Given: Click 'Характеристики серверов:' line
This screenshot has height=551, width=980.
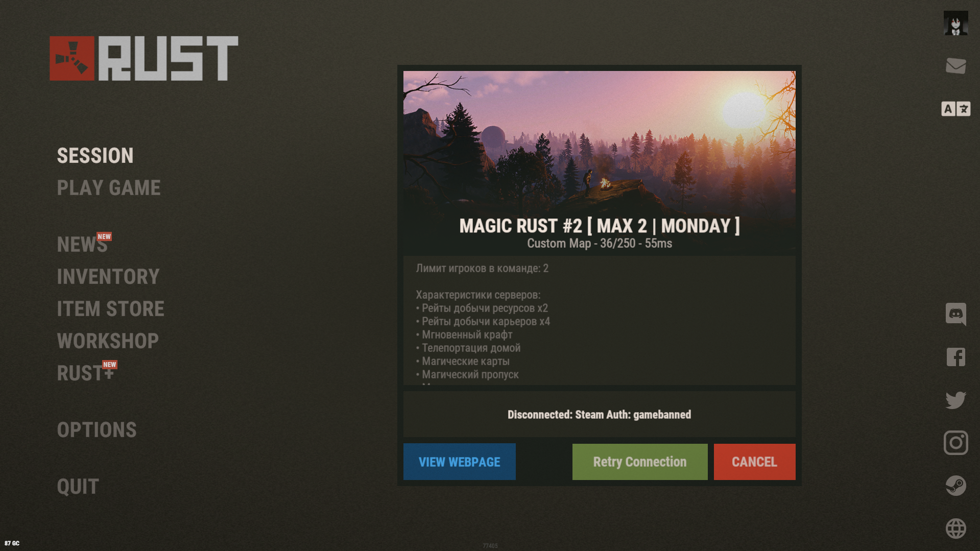Looking at the screenshot, I should (x=478, y=295).
